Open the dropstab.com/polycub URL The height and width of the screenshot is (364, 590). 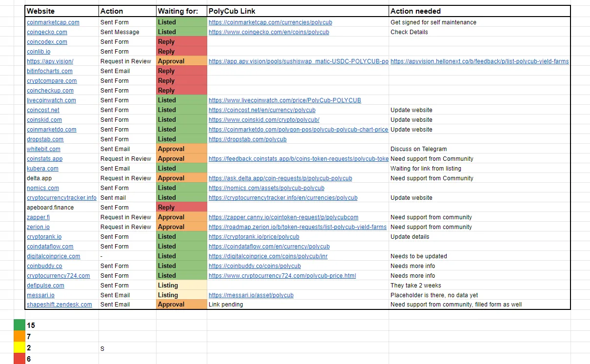tap(247, 139)
